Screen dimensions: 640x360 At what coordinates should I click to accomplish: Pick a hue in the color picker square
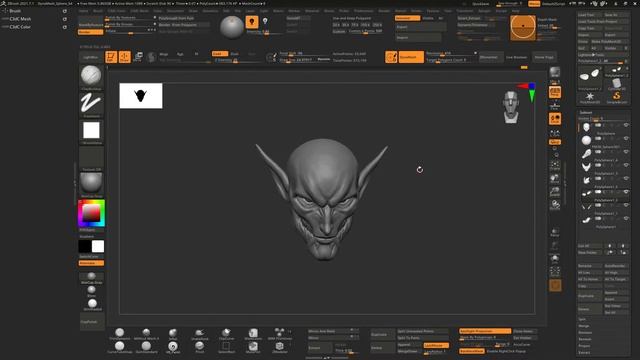(x=91, y=213)
